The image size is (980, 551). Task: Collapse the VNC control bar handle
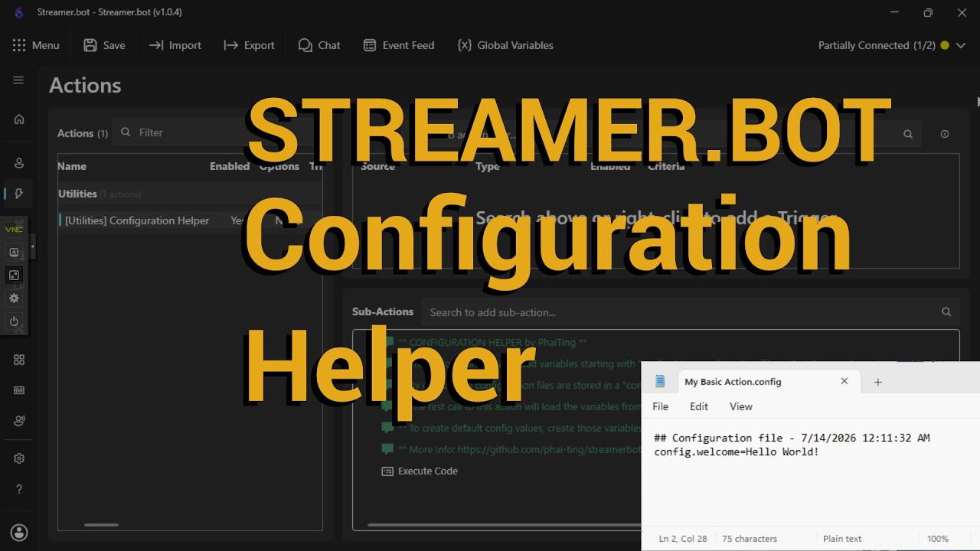[32, 246]
